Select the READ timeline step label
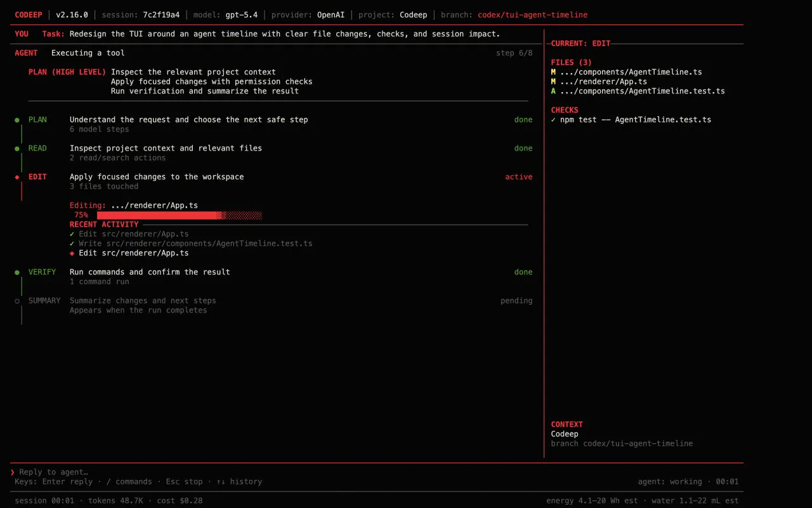The width and height of the screenshot is (812, 508). 37,149
